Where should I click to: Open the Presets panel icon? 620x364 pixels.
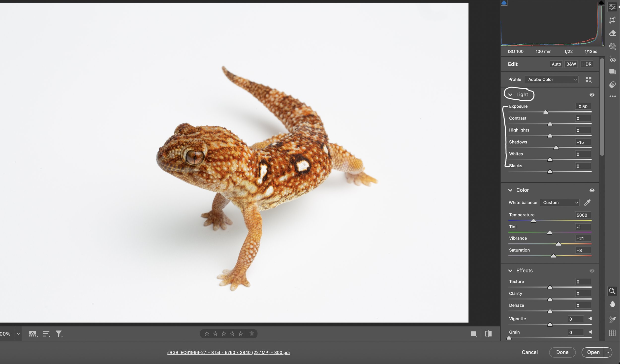point(612,85)
